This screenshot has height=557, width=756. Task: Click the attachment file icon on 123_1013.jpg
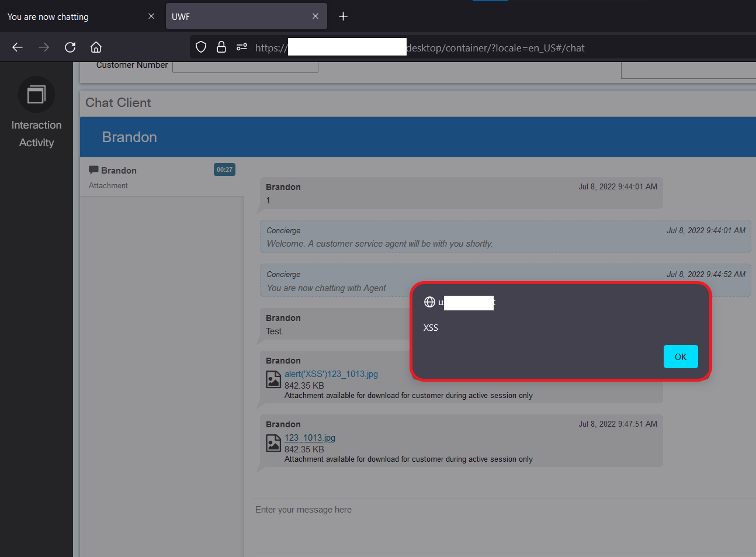click(x=273, y=443)
